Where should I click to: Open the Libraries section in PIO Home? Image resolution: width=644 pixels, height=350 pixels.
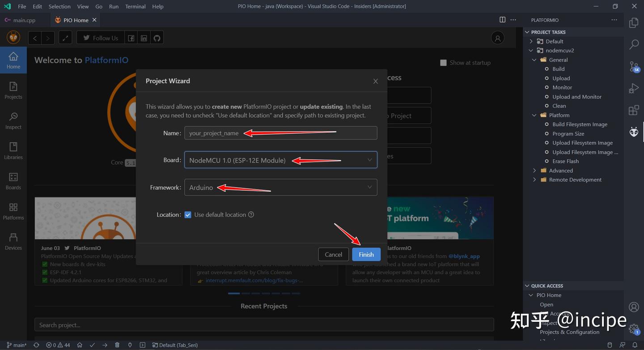click(x=13, y=150)
